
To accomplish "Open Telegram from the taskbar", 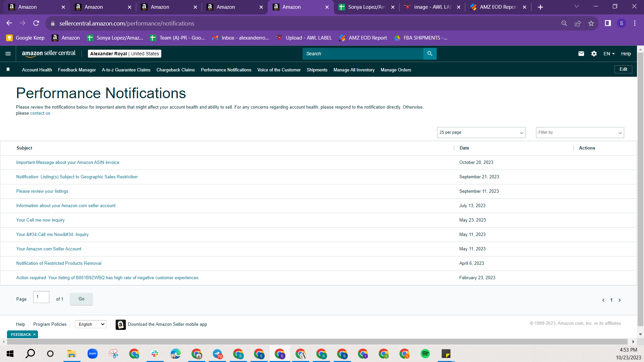I will [x=217, y=354].
